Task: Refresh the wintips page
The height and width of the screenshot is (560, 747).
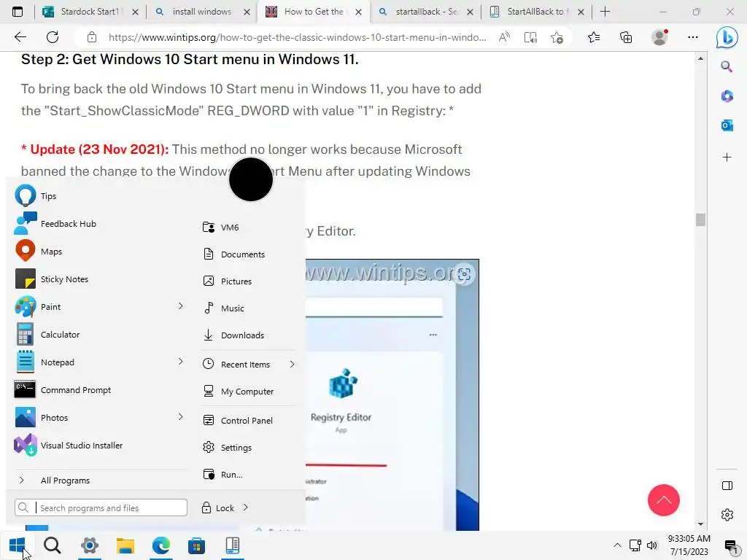Action: pos(53,37)
